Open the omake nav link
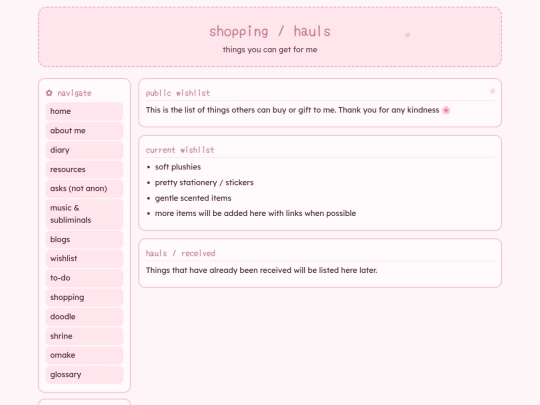The image size is (540, 405). [x=84, y=355]
